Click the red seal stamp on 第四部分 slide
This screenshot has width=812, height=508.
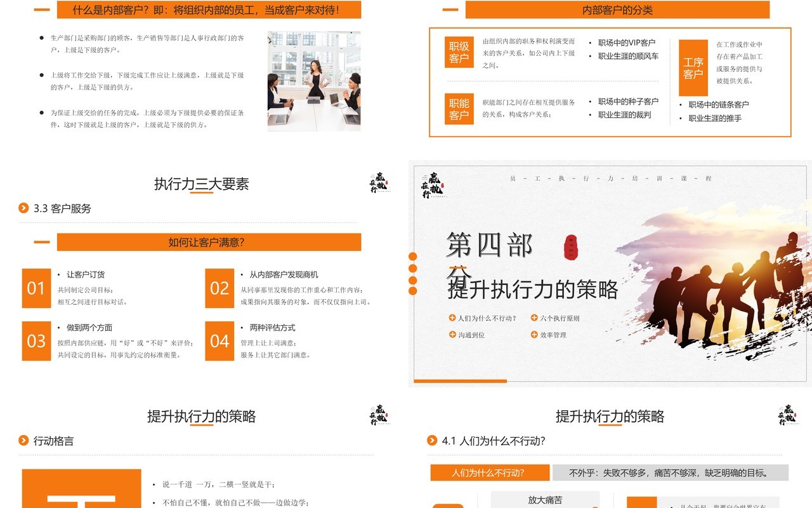tap(571, 248)
